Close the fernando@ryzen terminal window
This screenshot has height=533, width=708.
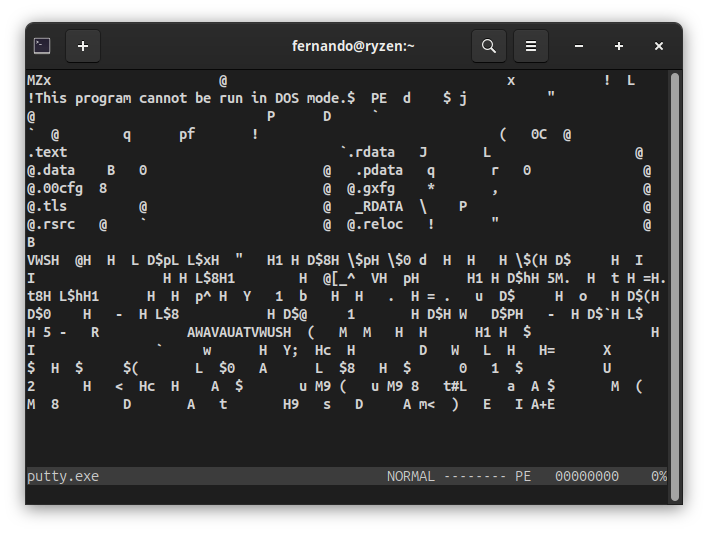659,46
